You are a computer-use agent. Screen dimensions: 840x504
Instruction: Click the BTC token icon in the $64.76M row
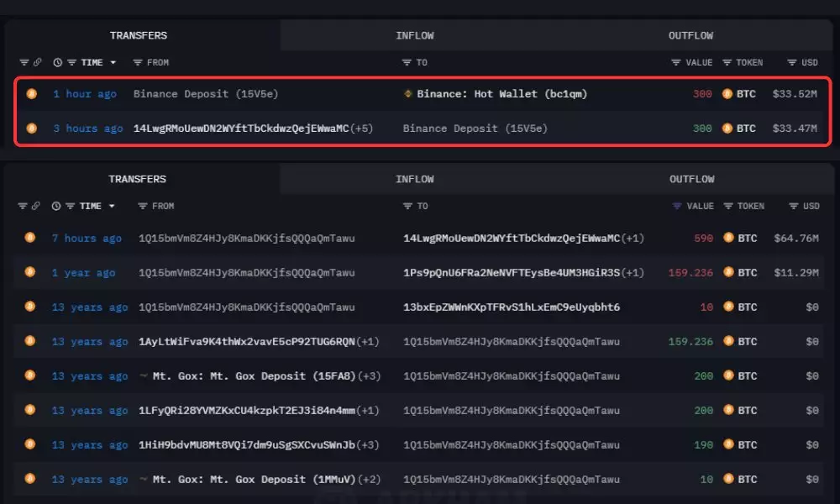coord(728,239)
